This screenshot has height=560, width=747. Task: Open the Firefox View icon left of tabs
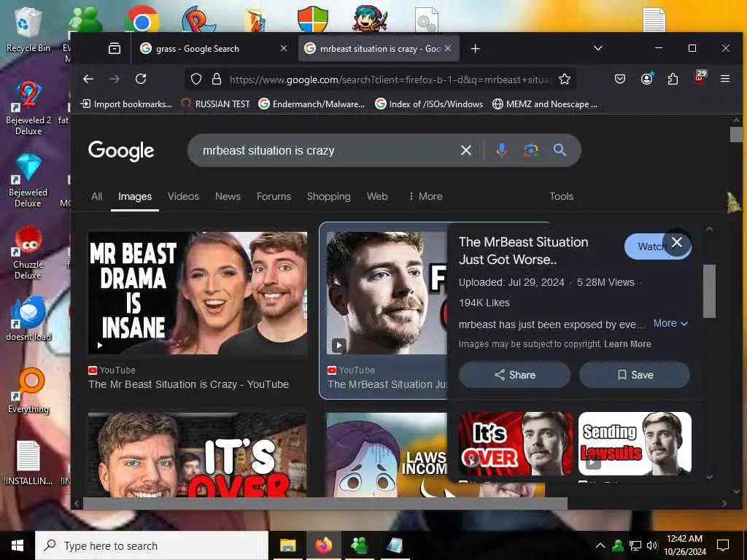tap(115, 49)
